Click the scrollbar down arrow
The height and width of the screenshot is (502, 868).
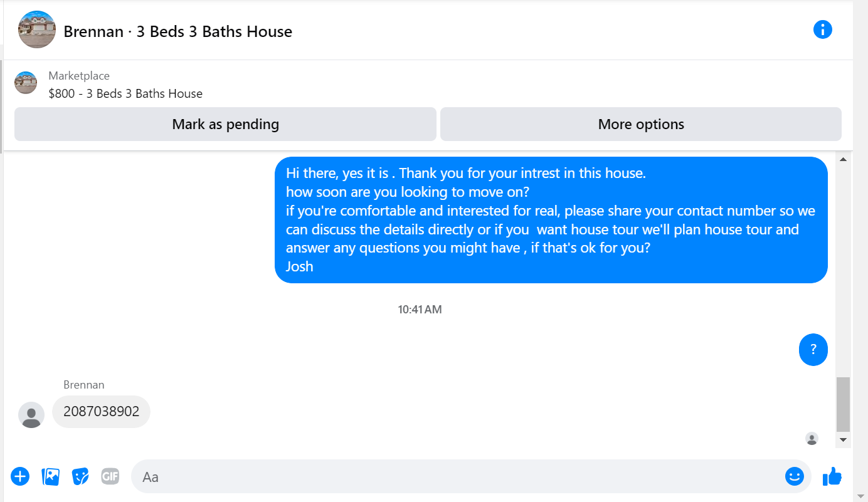844,440
